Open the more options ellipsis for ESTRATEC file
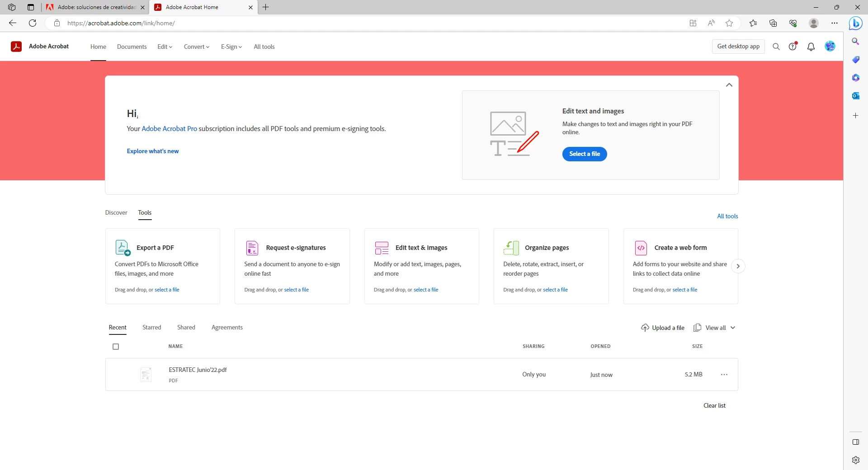The height and width of the screenshot is (470, 868). coord(724,375)
